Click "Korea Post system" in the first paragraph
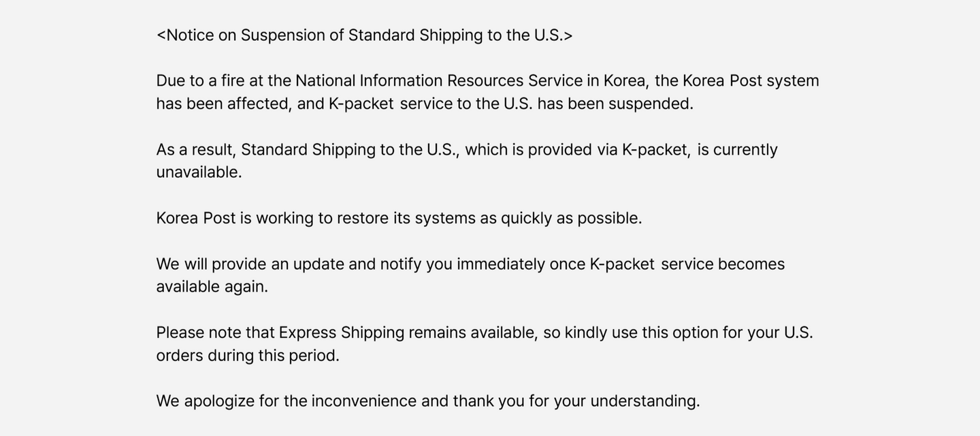Screen dimensions: 980x436 pos(750,81)
